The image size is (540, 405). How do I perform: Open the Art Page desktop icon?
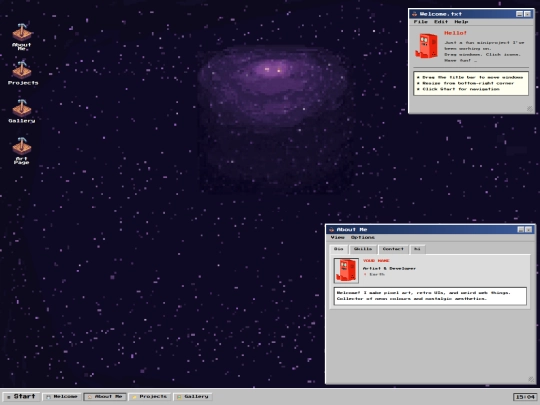[x=22, y=150]
